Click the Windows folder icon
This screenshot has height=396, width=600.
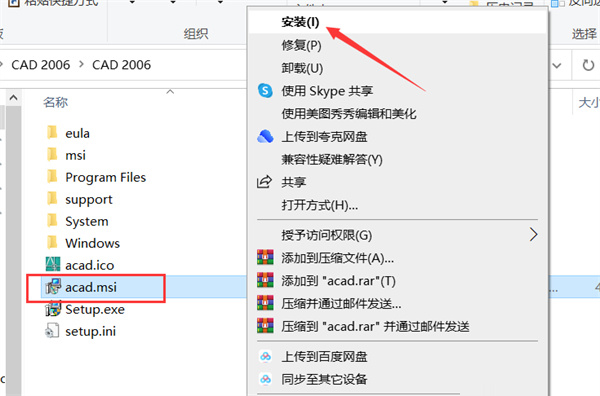52,243
